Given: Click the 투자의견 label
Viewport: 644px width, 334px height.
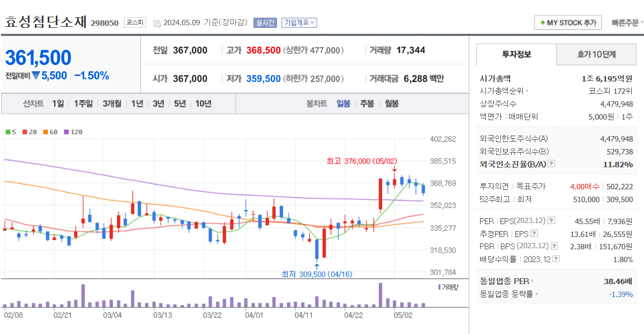Looking at the screenshot, I should (x=493, y=186).
